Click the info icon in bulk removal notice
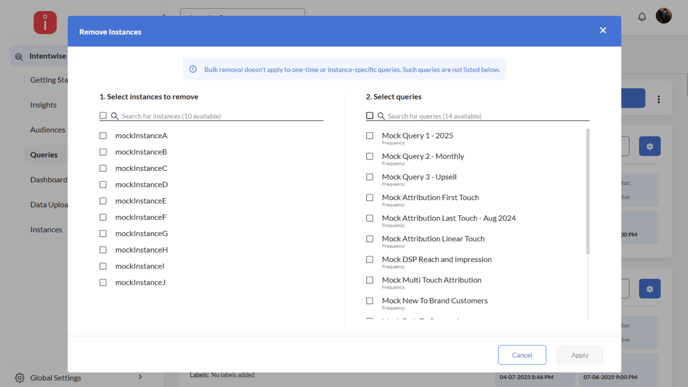 (x=193, y=69)
